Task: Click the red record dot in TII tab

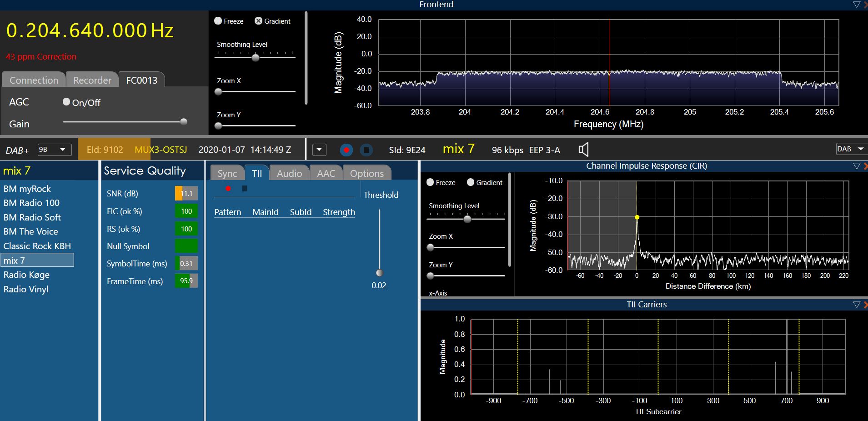Action: tap(228, 189)
